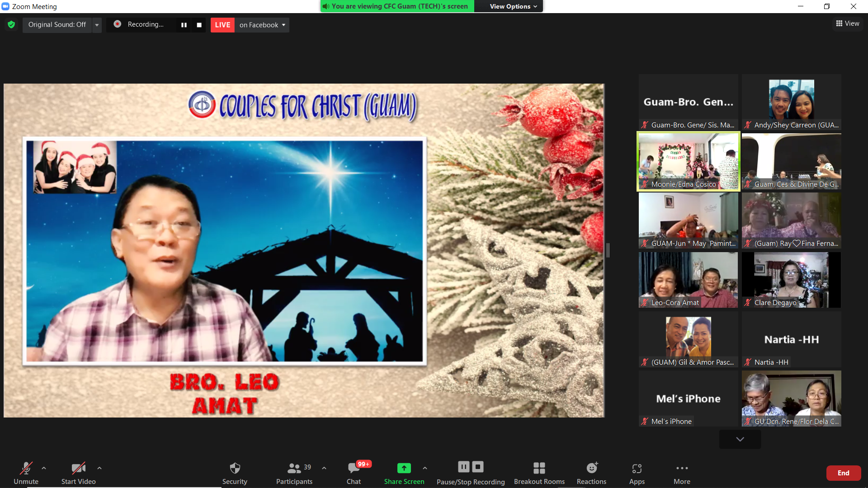Select Guam, Ces & Divine video tile
This screenshot has height=488, width=868.
point(792,161)
